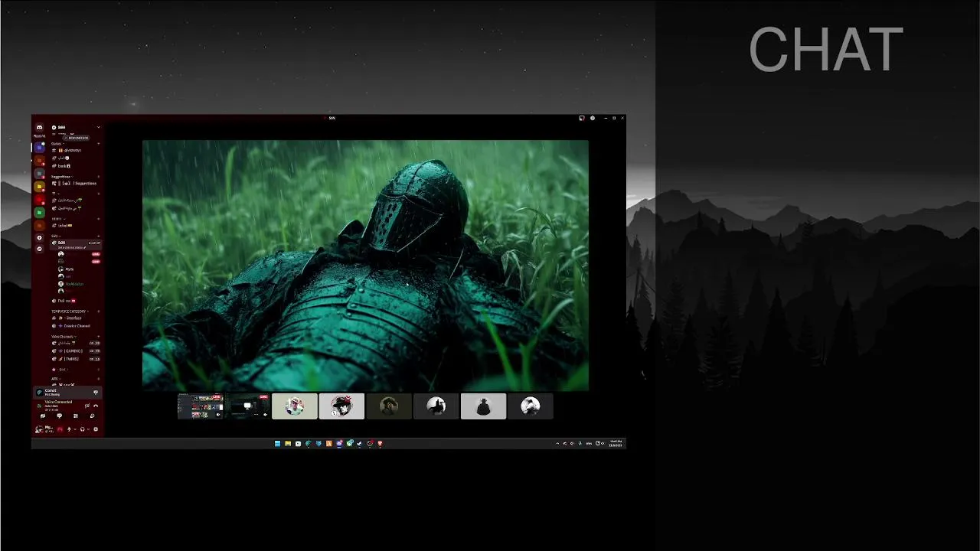
Task: Disconnect from voice with the hang-up icon
Action: [x=96, y=406]
